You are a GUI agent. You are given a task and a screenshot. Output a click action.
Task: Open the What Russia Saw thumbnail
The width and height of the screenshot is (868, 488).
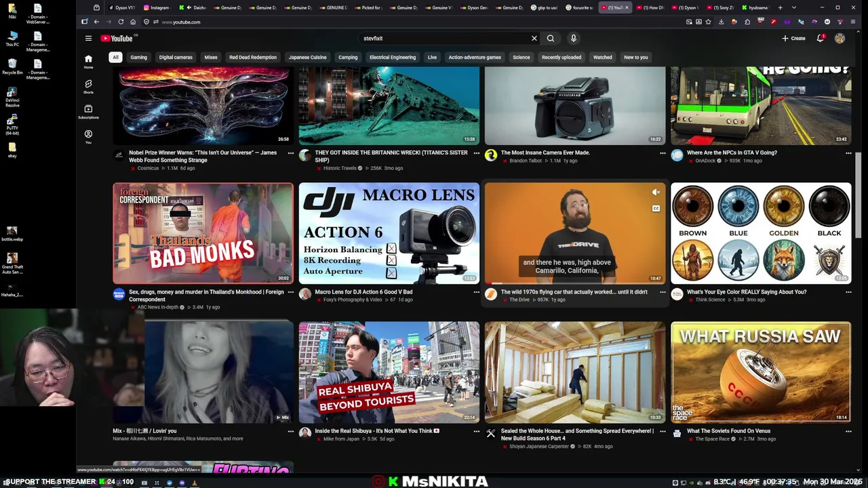tap(761, 372)
